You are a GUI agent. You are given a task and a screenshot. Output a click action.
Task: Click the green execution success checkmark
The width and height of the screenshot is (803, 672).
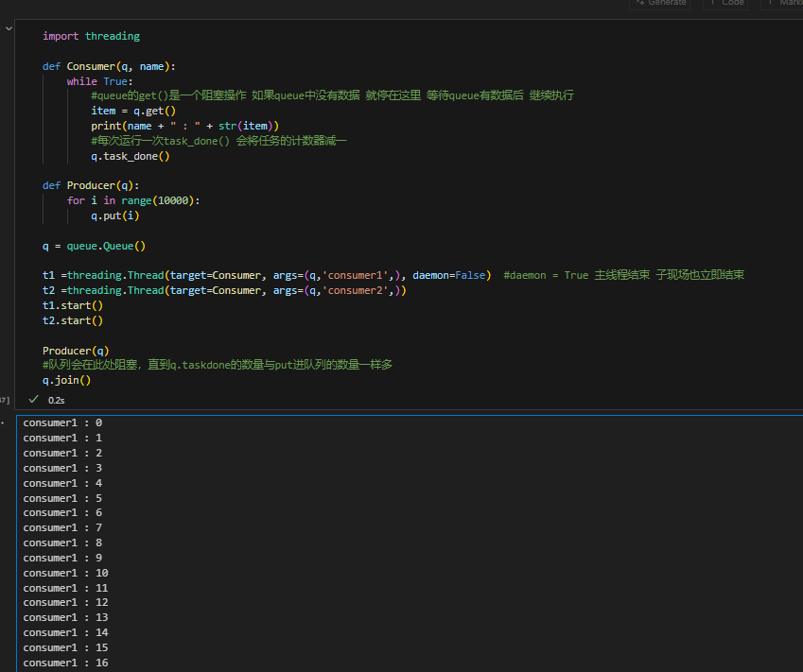33,400
